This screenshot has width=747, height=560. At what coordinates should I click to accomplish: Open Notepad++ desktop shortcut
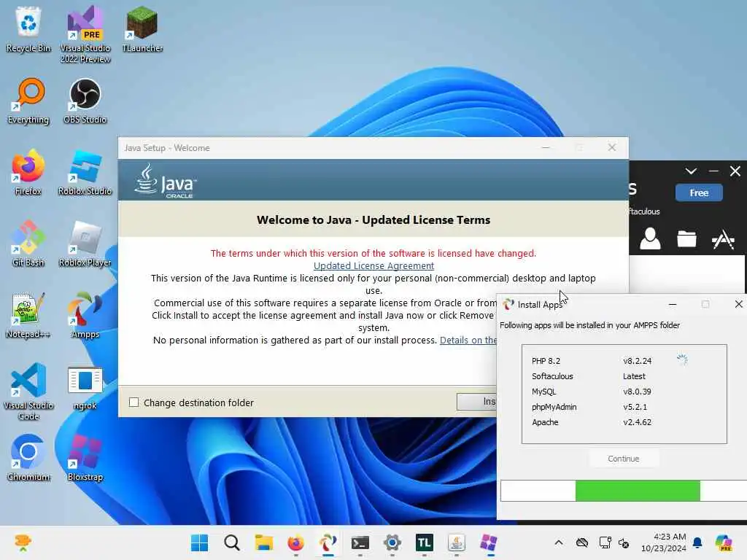click(x=28, y=315)
